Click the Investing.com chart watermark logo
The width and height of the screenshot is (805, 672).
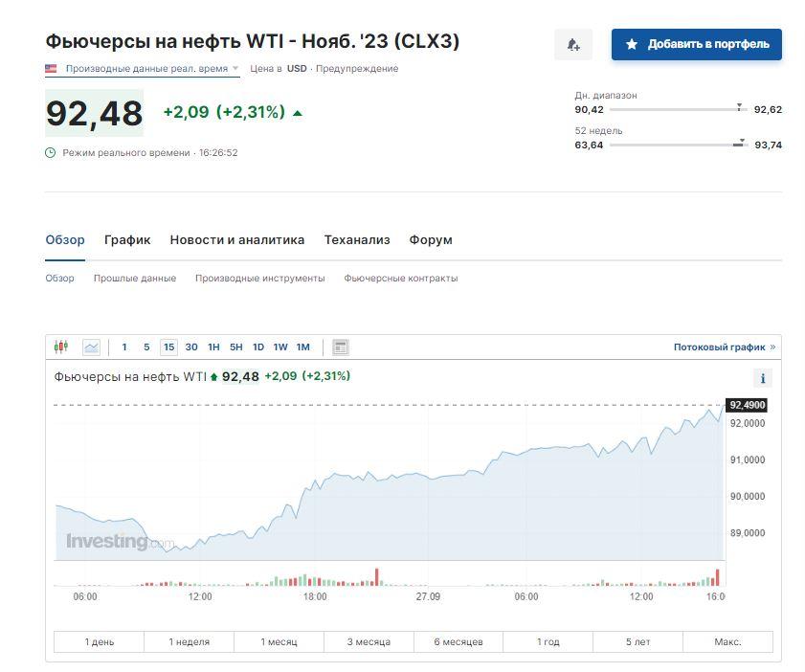[120, 542]
